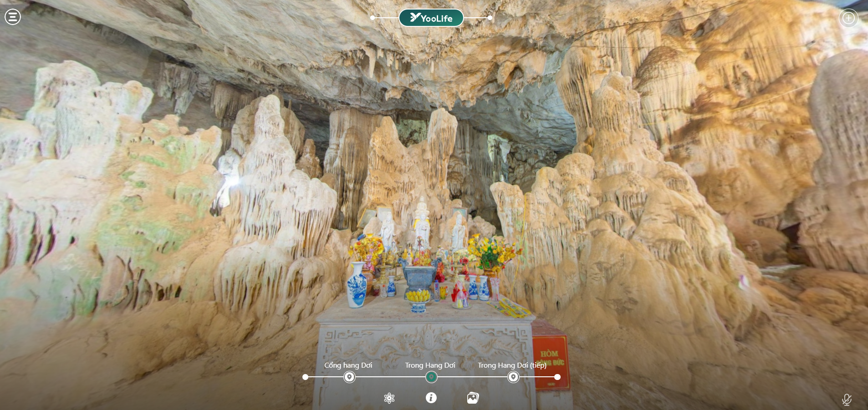Viewport: 868px width, 410px height.
Task: Click the "Cổng hang Dơi" text label
Action: (348, 365)
